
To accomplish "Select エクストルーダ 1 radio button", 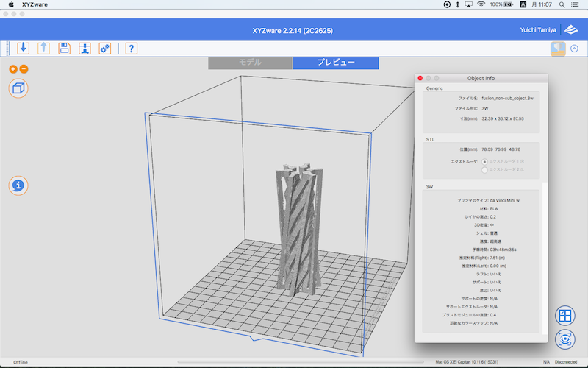I will [x=484, y=162].
